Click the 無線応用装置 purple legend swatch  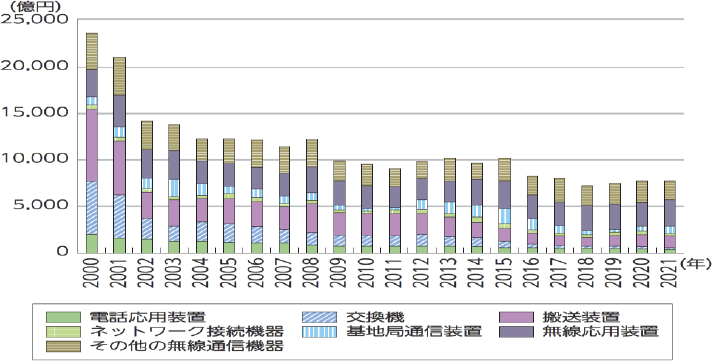(x=515, y=331)
